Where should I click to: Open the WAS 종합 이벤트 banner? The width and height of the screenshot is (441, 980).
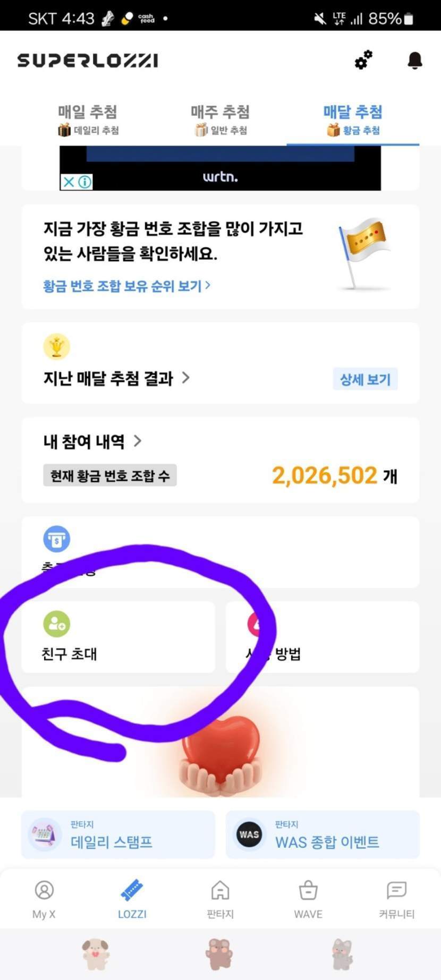[x=323, y=834]
